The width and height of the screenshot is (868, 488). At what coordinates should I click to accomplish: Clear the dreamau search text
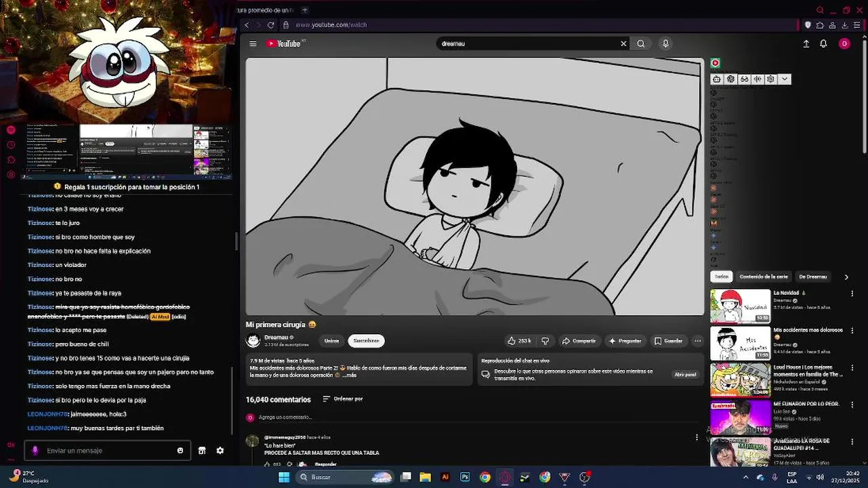623,43
